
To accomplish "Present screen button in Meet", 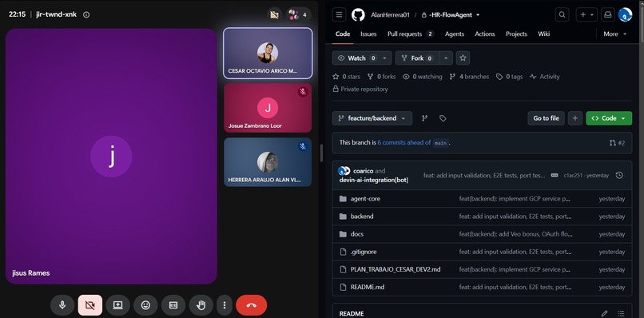I will (118, 305).
